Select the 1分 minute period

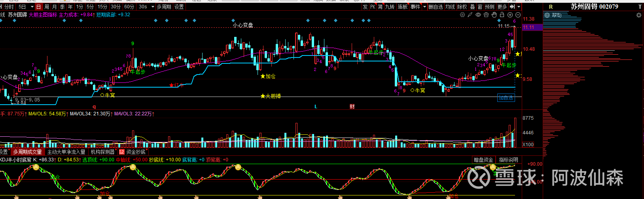80,7
